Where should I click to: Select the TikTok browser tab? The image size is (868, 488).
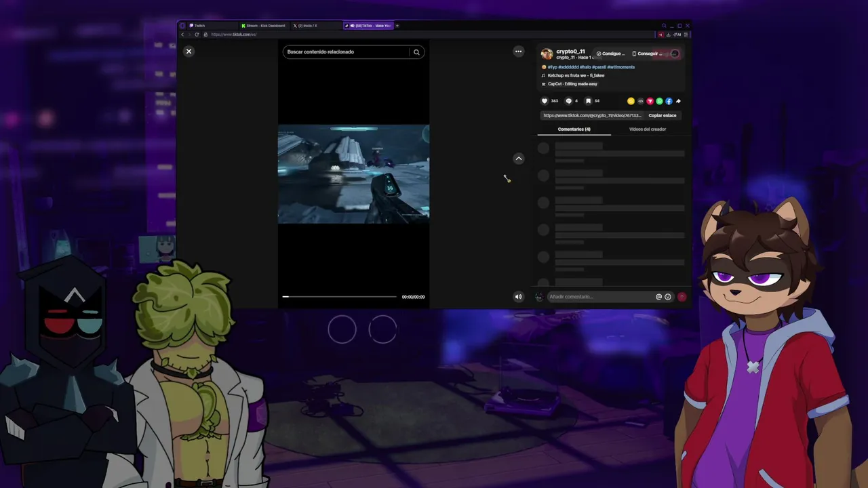368,26
